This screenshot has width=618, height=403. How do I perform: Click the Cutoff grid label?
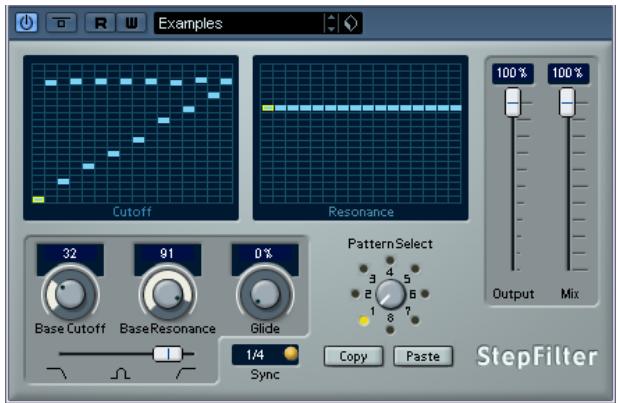tap(132, 212)
